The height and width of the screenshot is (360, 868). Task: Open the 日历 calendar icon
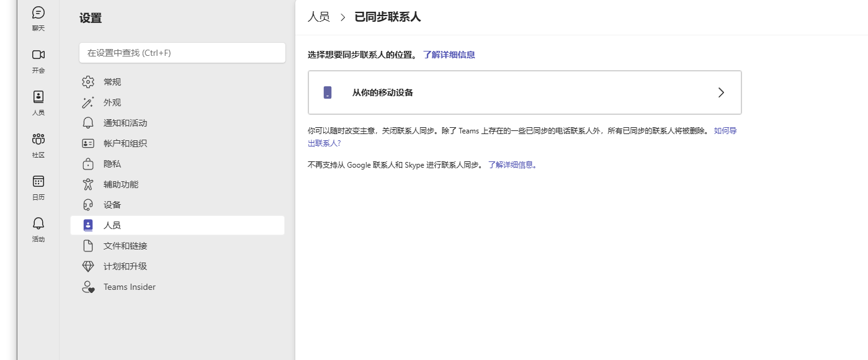point(38,181)
